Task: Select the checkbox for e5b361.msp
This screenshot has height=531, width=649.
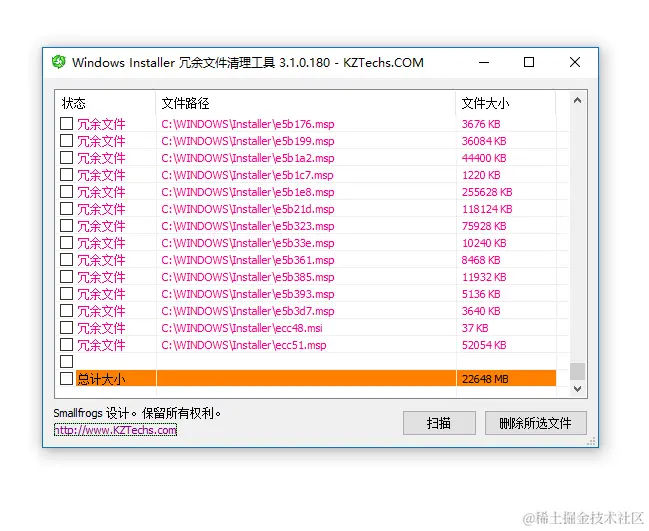Action: coord(66,259)
